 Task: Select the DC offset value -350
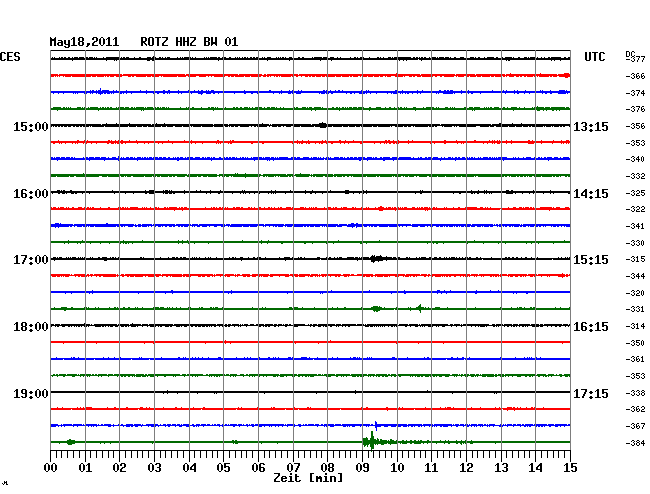(635, 343)
